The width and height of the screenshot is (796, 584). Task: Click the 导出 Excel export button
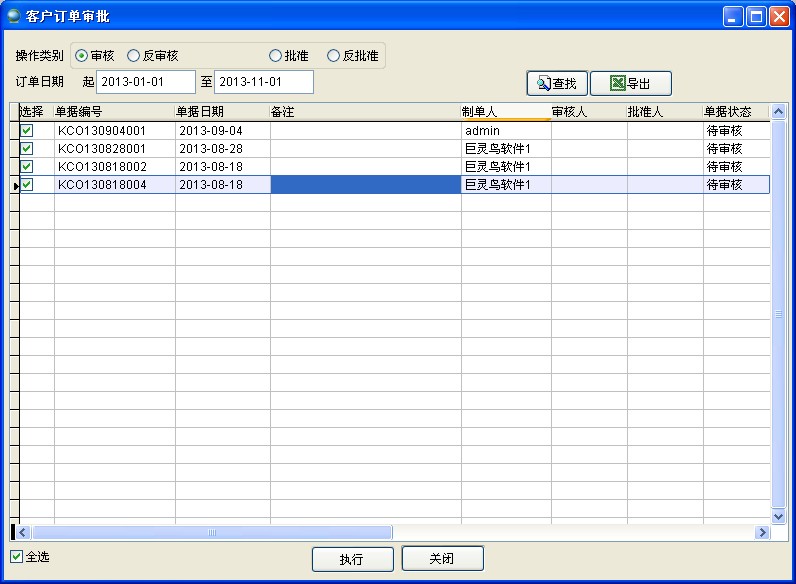tap(630, 84)
